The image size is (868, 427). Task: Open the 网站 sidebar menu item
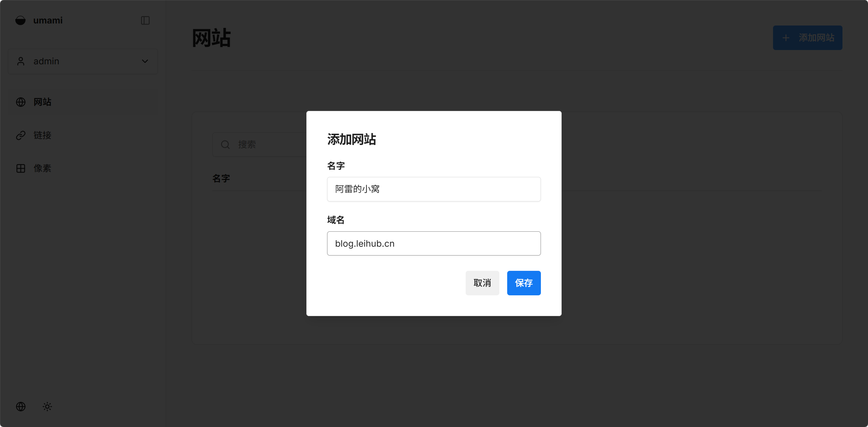(x=43, y=102)
